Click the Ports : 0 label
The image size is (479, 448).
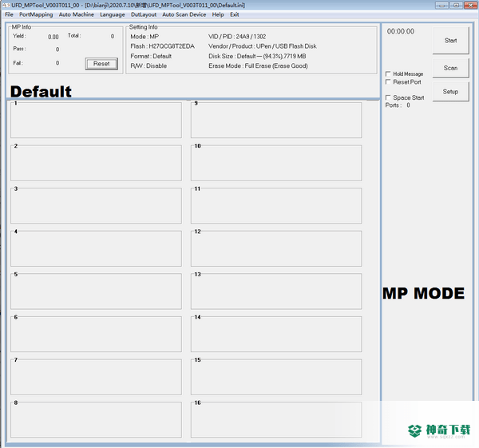click(x=398, y=105)
